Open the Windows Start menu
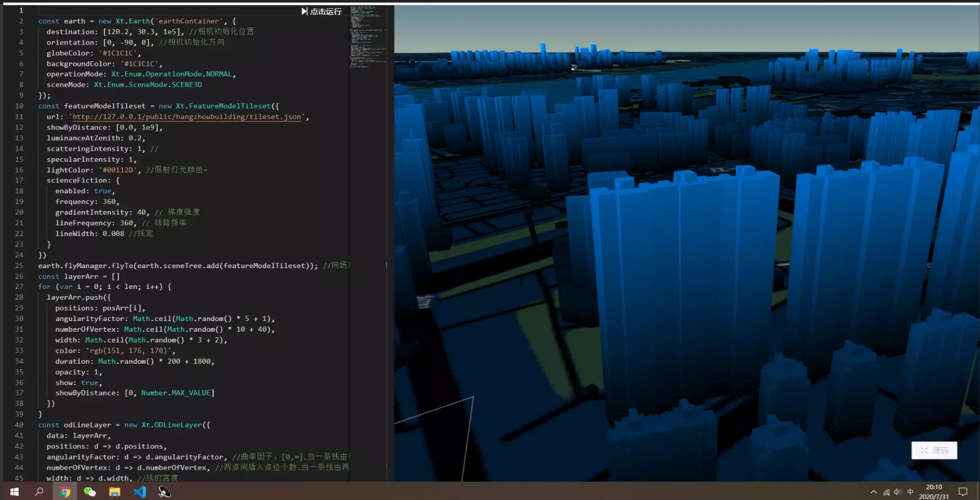980x500 pixels. (14, 492)
